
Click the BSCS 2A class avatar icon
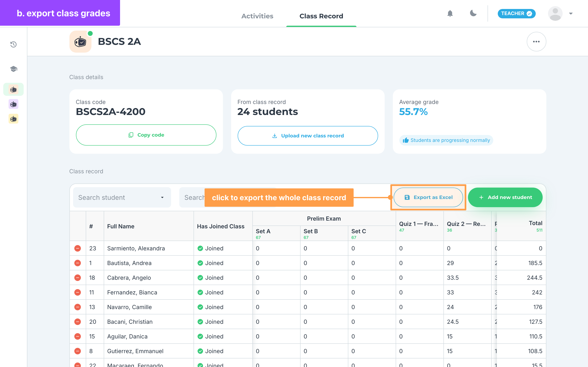(80, 42)
